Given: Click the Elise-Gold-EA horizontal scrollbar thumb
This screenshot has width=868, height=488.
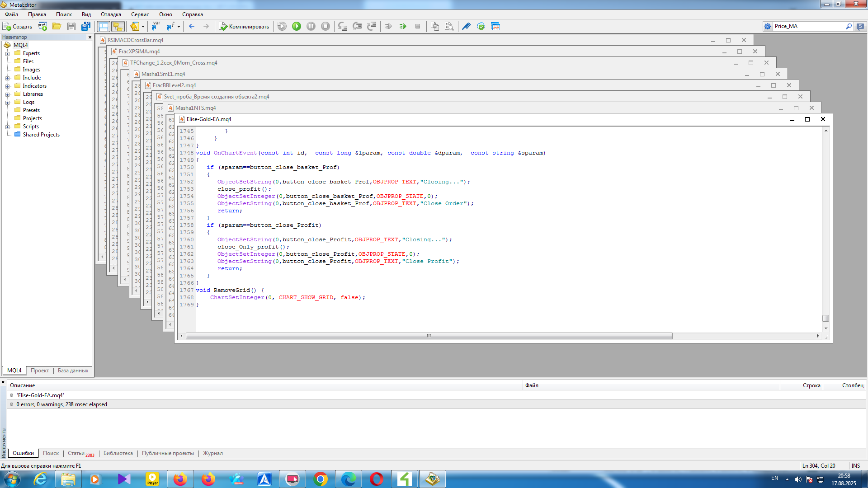Looking at the screenshot, I should click(x=429, y=336).
